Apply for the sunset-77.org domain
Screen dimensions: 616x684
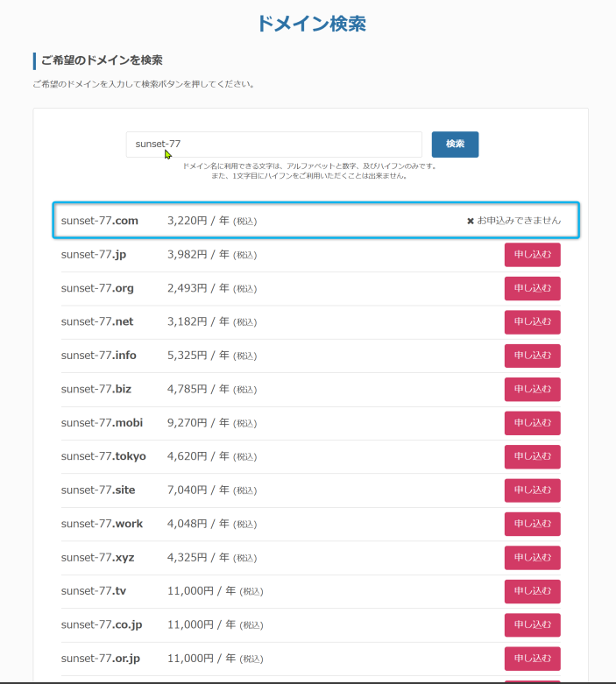tap(532, 288)
